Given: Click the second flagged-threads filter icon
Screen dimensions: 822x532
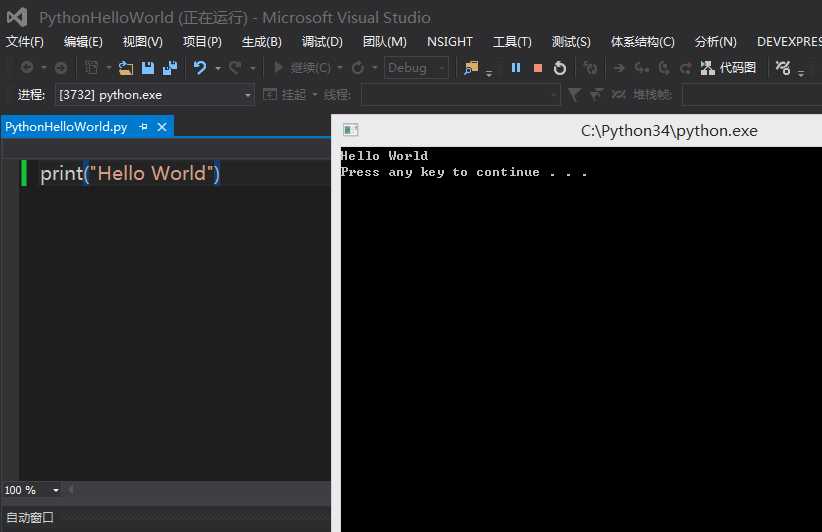Looking at the screenshot, I should tap(596, 95).
